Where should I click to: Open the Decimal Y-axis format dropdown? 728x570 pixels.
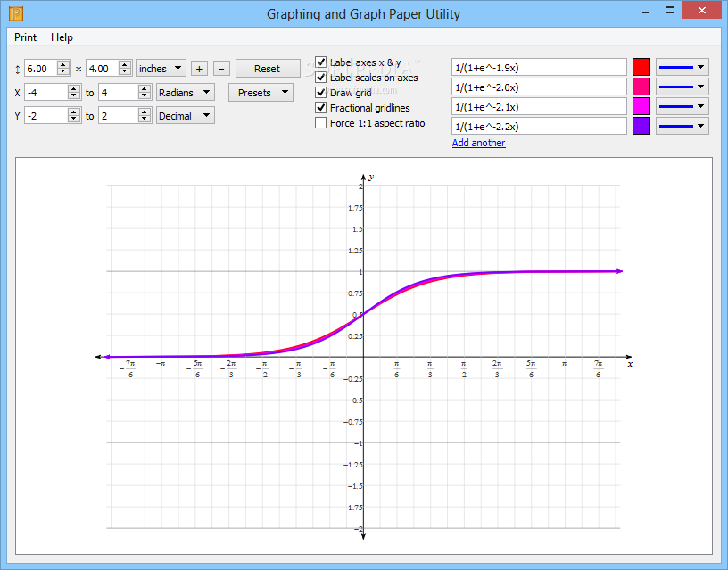(x=186, y=116)
